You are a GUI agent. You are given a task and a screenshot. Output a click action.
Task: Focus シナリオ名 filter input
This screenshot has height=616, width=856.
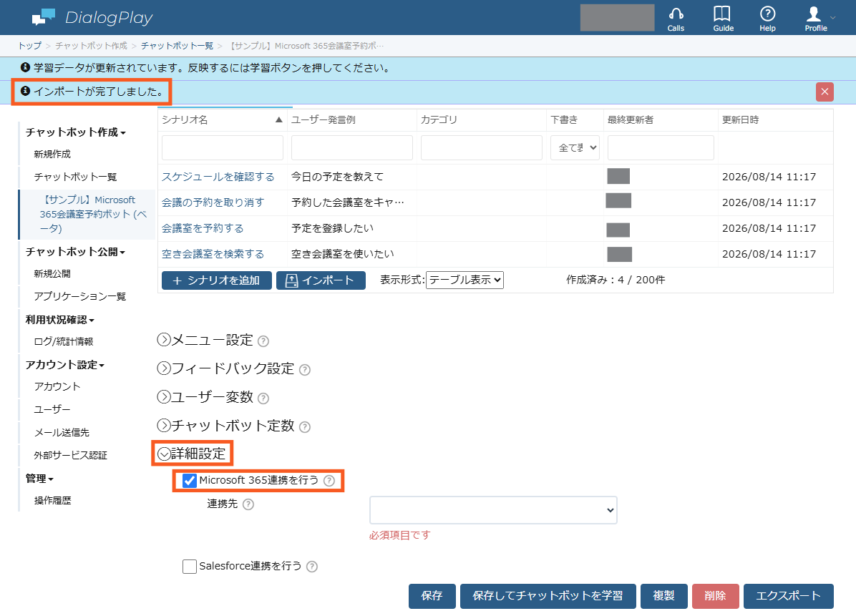(x=223, y=148)
